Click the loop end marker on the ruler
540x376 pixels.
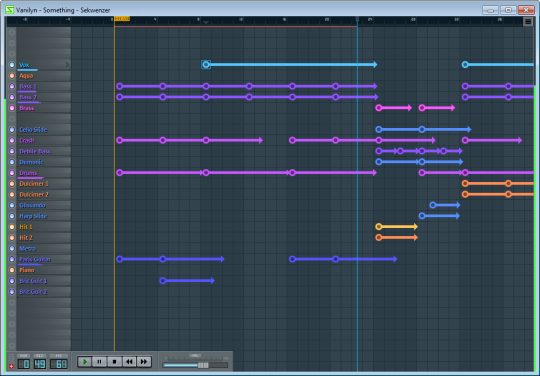coord(357,19)
